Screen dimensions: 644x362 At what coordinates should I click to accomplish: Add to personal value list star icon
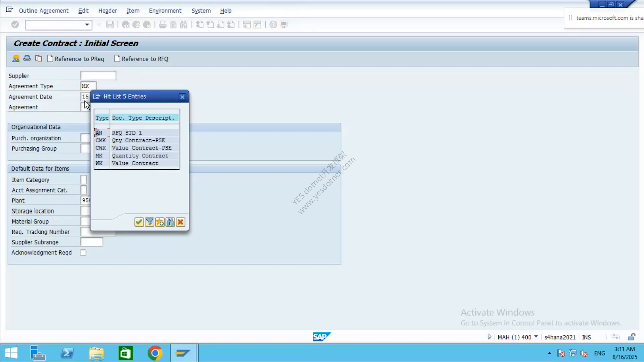[160, 222]
